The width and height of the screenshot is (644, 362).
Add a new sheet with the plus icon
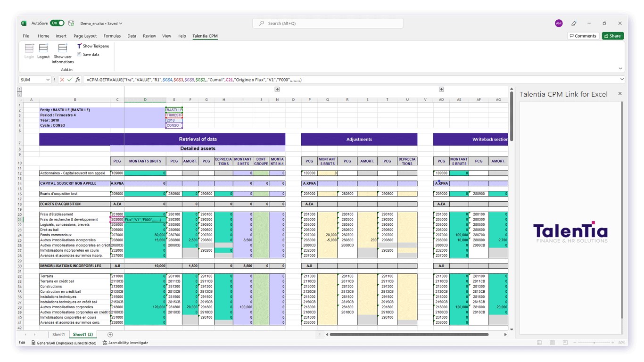(x=110, y=334)
